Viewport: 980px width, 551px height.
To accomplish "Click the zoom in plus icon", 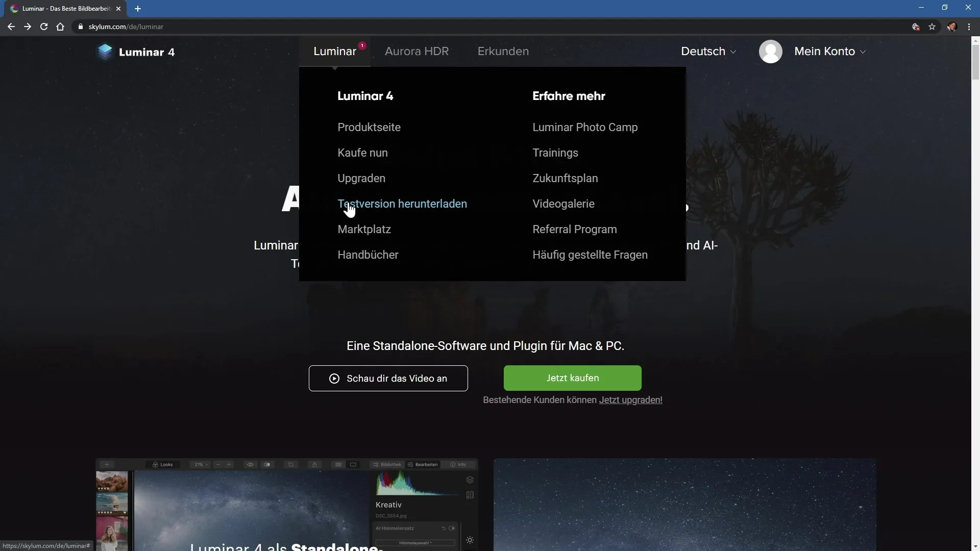I will coord(229,464).
